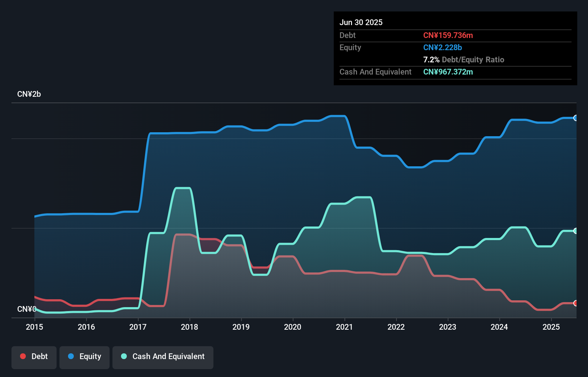Select the blue Equity endpoint marker on chart
588x377 pixels.
coord(575,118)
